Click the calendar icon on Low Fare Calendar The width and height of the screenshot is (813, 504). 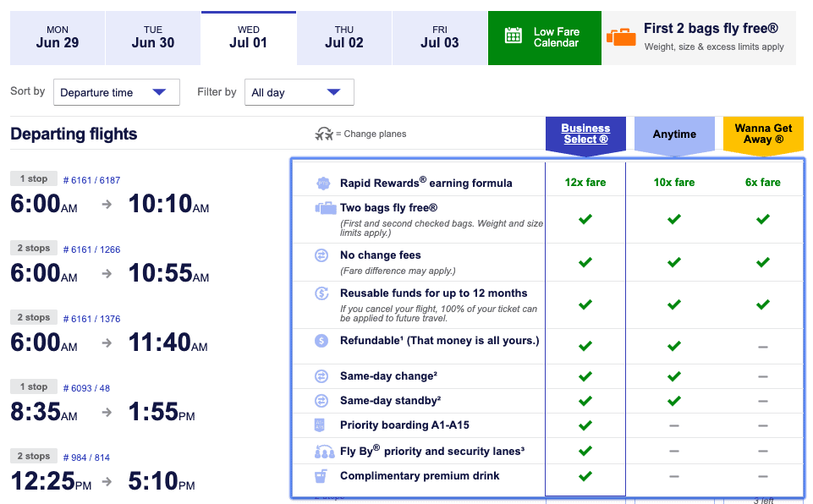point(514,36)
